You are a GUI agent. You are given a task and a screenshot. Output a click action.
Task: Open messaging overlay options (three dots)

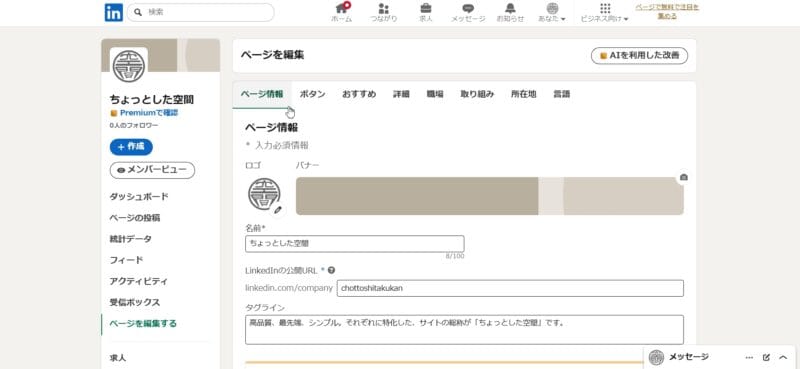coord(749,358)
